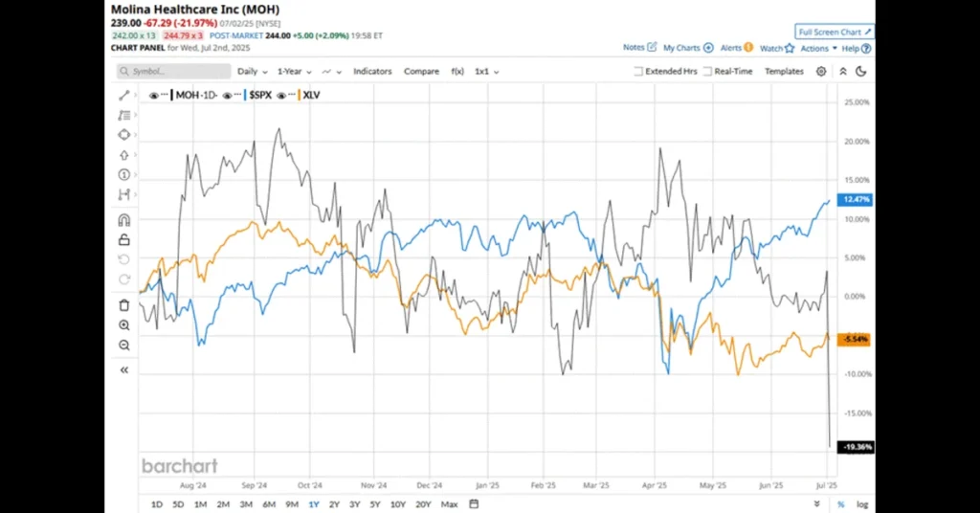Viewport: 980px width, 513px height.
Task: Click the lock drawings icon
Action: point(123,240)
